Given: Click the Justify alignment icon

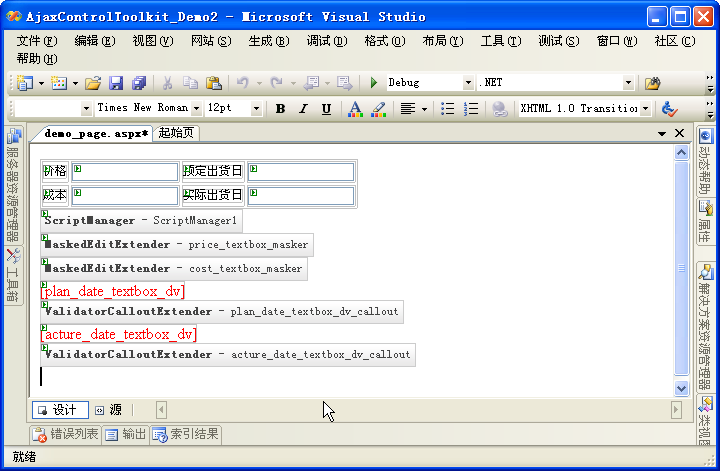Looking at the screenshot, I should [408, 109].
